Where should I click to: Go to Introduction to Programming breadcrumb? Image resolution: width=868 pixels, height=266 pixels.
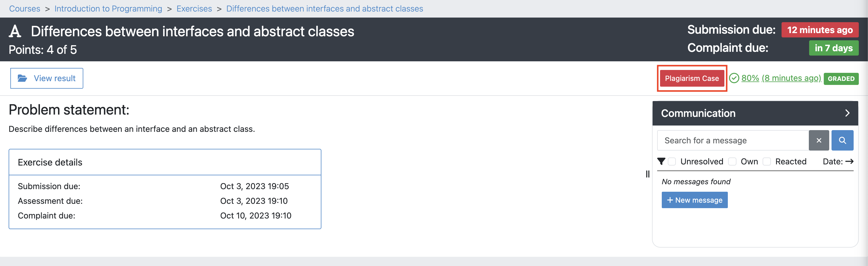tap(108, 9)
